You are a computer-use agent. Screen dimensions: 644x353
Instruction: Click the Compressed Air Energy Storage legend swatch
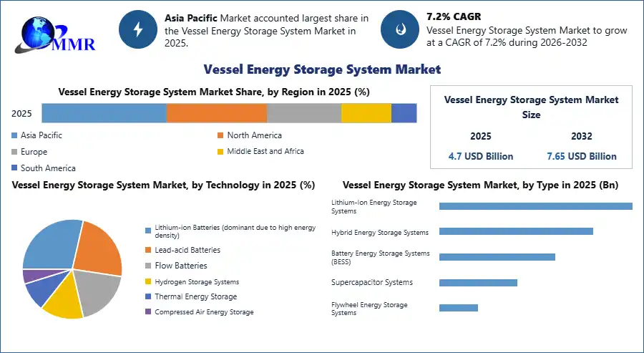click(148, 312)
